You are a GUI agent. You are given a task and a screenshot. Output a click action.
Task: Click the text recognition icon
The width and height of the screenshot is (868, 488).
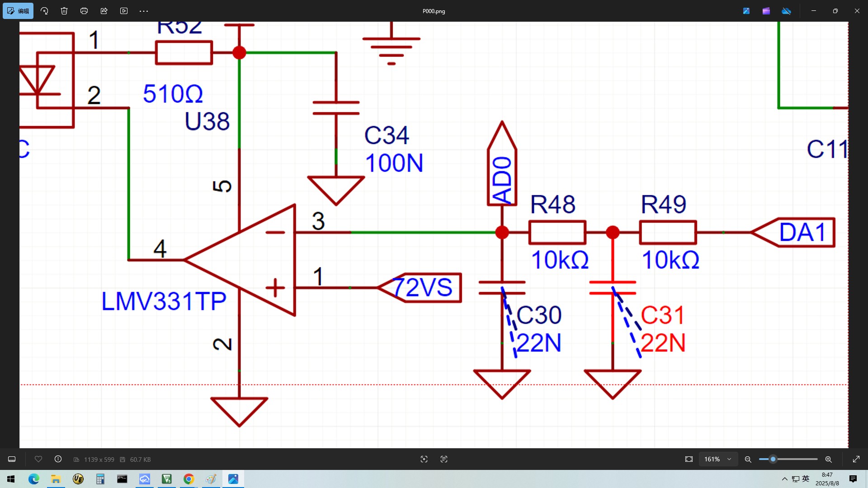click(x=444, y=459)
